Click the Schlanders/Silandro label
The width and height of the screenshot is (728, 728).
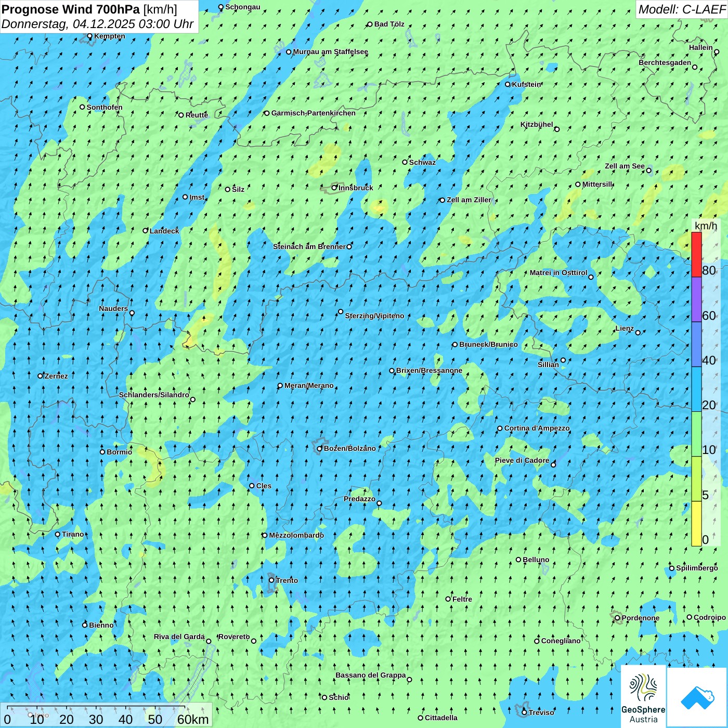154,395
